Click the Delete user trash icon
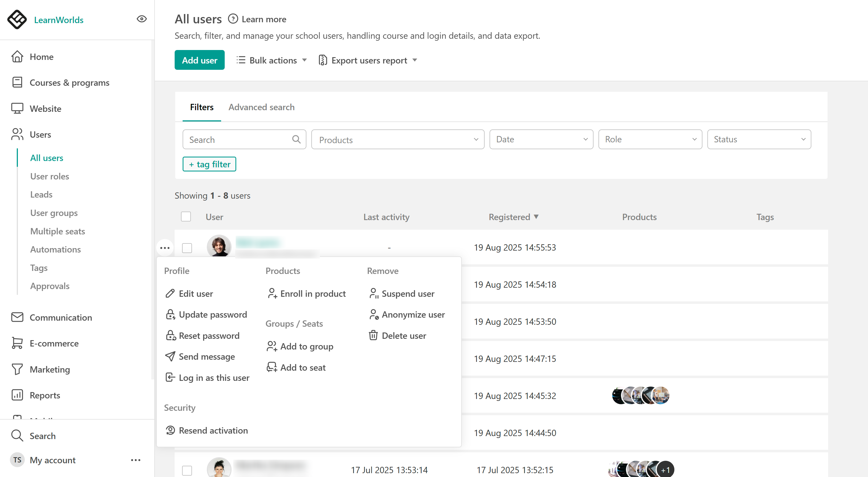 373,335
